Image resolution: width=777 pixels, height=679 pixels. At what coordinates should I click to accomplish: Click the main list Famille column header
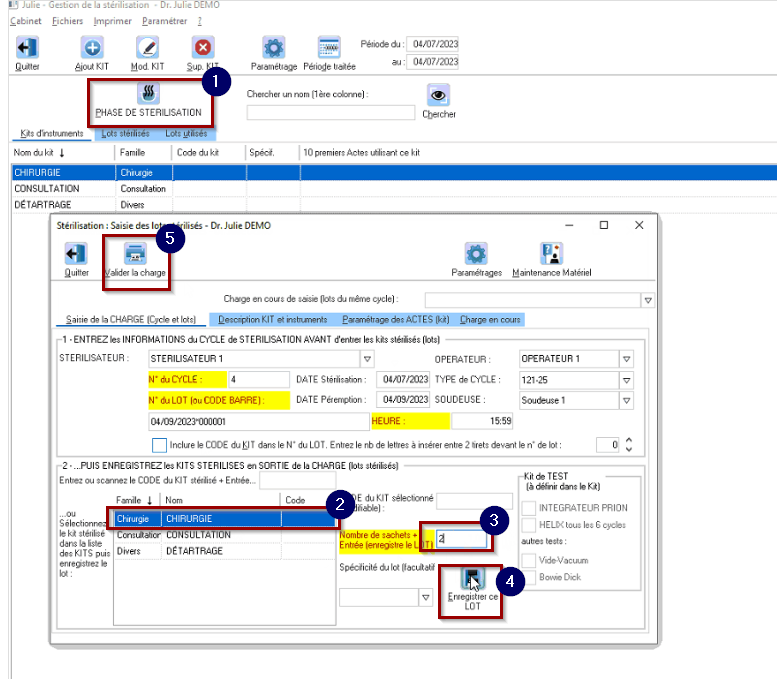pos(143,153)
